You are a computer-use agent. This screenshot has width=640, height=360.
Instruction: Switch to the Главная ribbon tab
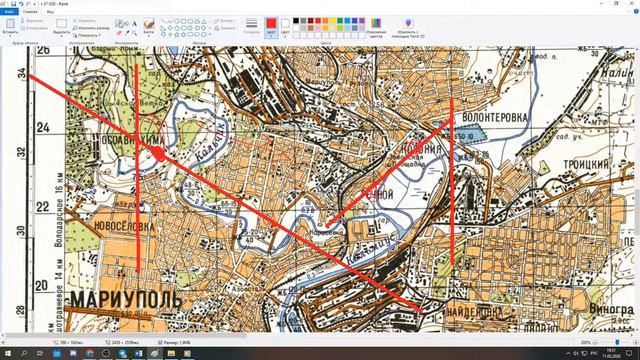pyautogui.click(x=30, y=11)
